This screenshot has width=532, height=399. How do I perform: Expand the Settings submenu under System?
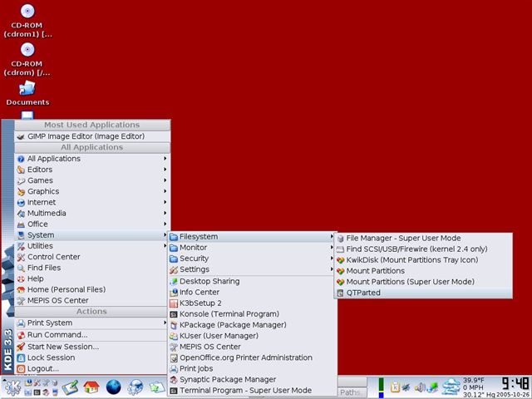(x=252, y=269)
